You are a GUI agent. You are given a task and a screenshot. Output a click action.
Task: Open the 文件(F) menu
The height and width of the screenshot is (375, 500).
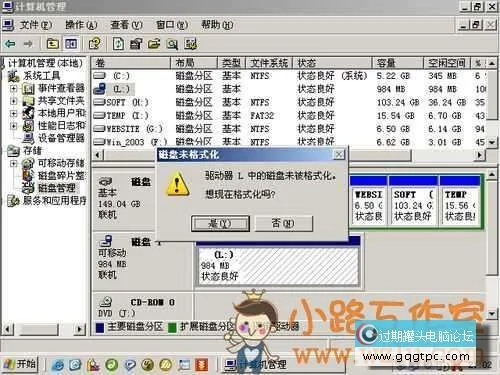36,25
